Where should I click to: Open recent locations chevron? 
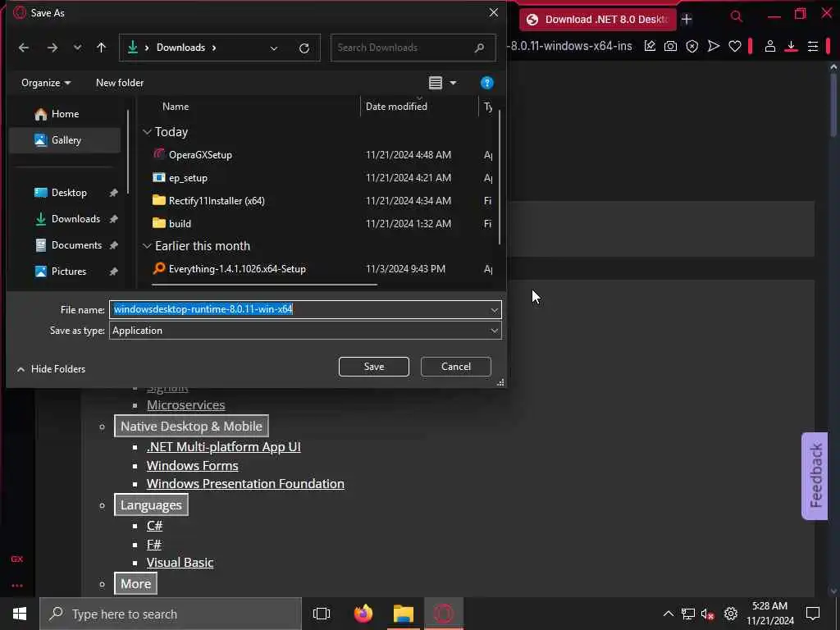pos(78,48)
